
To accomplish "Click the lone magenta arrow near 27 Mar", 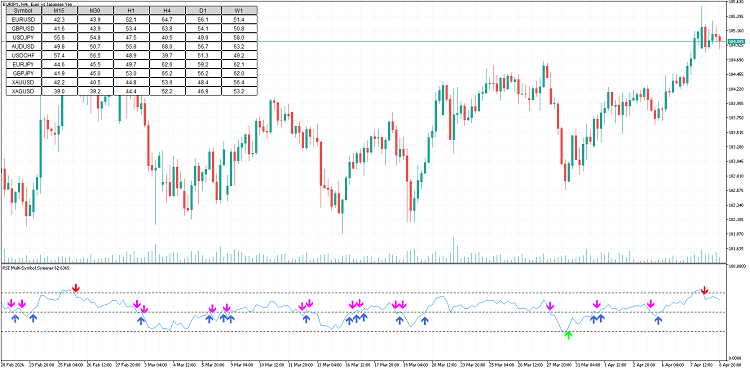I will (x=550, y=306).
